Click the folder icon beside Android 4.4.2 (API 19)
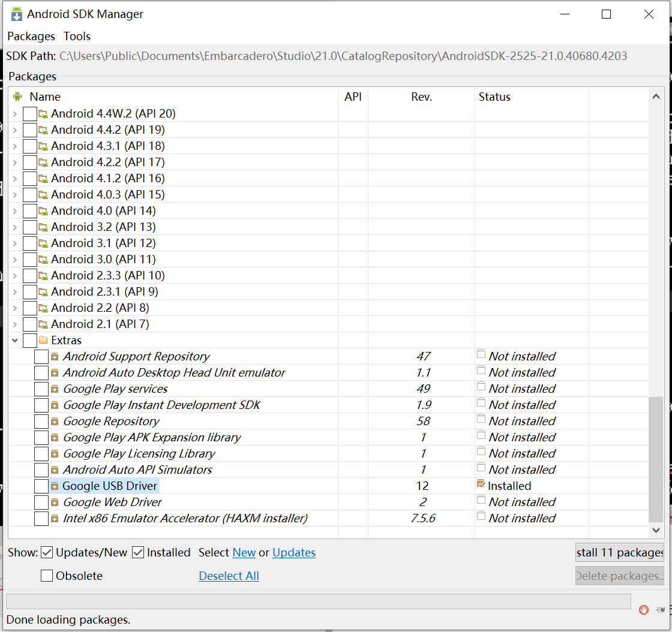The height and width of the screenshot is (632, 672). click(x=45, y=130)
